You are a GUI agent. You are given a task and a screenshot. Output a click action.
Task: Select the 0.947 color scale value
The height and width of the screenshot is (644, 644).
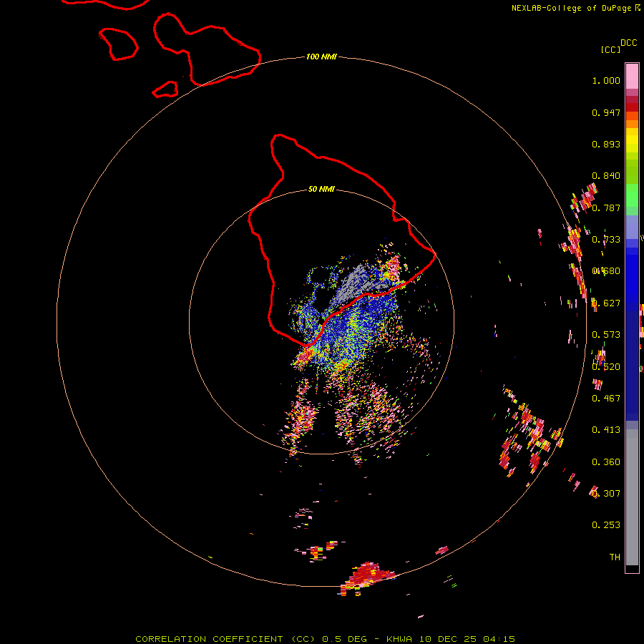click(606, 112)
